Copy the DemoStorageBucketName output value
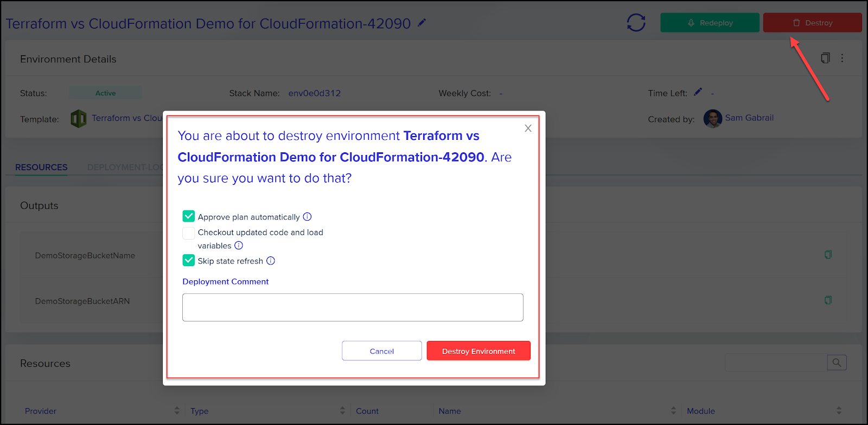 click(x=828, y=255)
